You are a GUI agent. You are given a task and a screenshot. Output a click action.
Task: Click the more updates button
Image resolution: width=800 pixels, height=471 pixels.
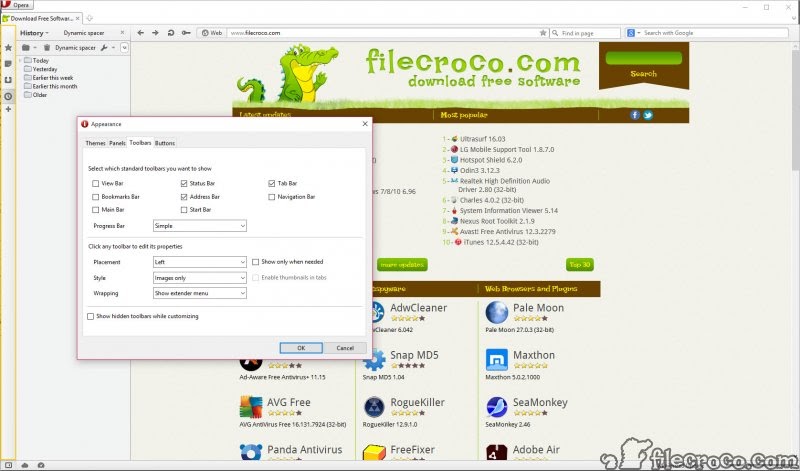(402, 265)
